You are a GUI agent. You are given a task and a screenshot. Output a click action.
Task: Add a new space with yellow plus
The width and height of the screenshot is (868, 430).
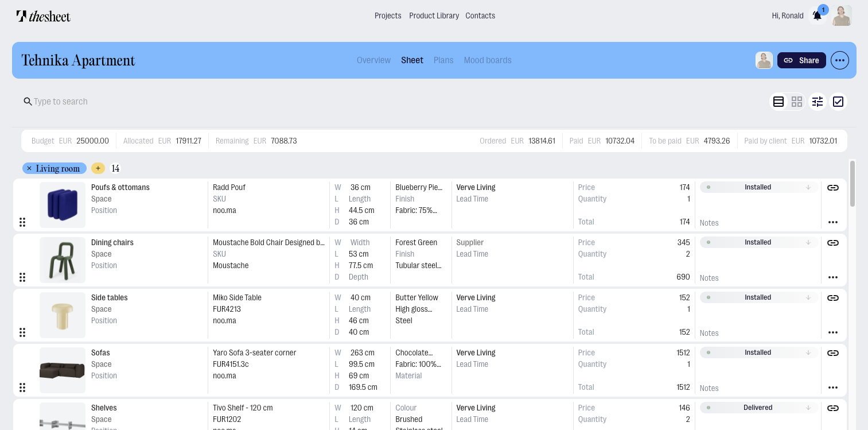(98, 168)
